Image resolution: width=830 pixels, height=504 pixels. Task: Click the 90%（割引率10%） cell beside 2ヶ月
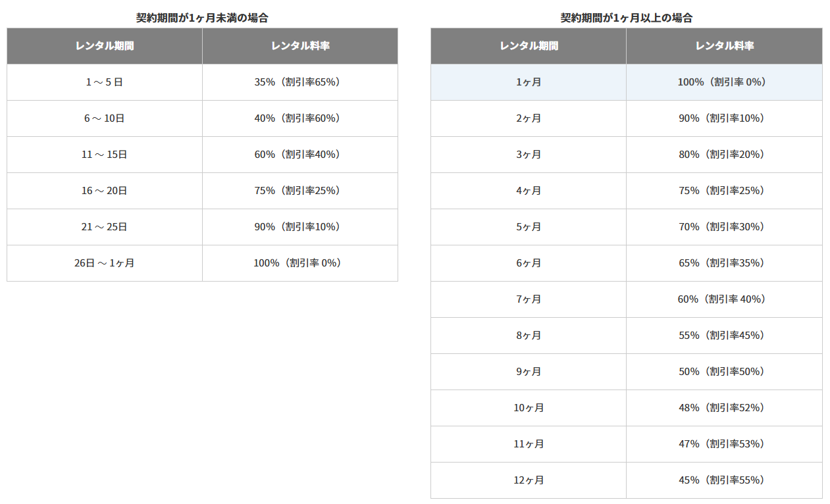coord(724,118)
